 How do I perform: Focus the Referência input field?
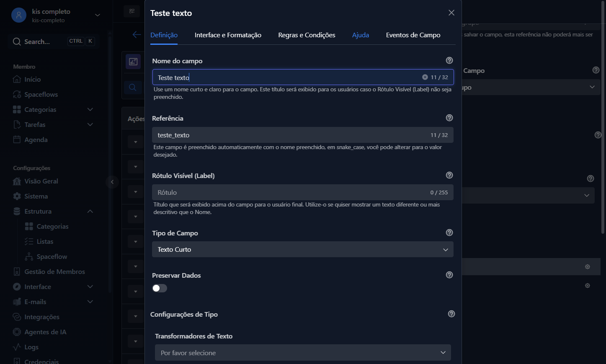[303, 135]
